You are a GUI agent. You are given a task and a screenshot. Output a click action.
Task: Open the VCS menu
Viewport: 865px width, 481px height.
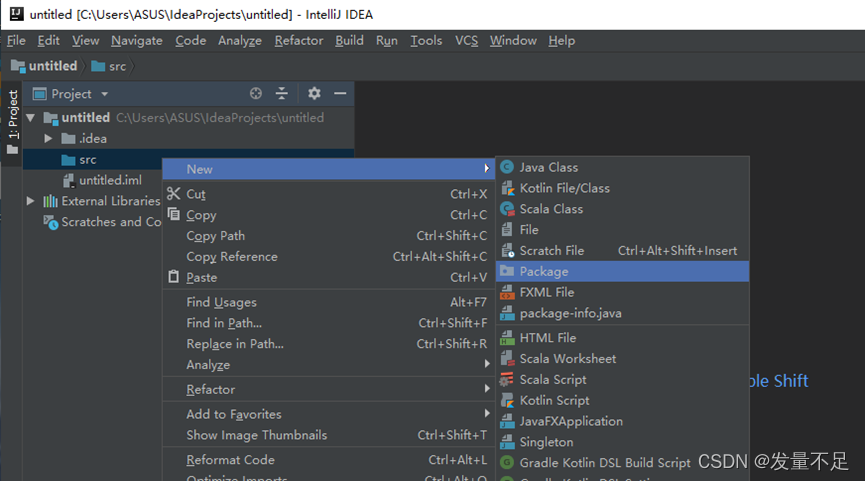coord(467,41)
